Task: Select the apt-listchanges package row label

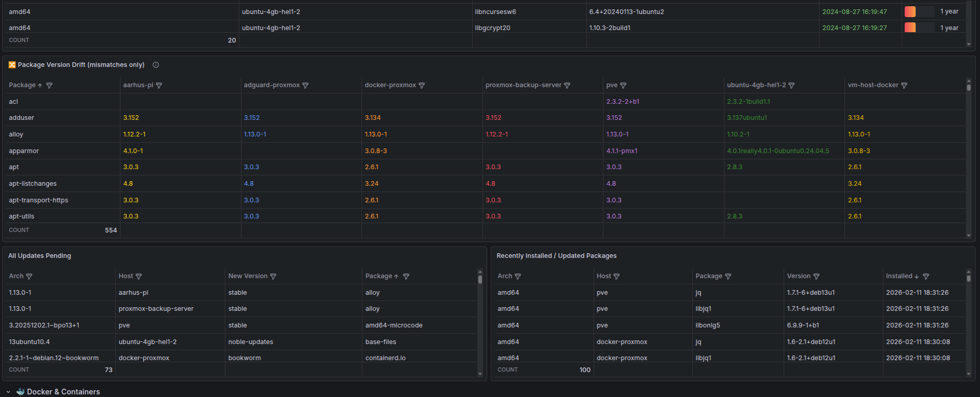Action: coord(33,184)
